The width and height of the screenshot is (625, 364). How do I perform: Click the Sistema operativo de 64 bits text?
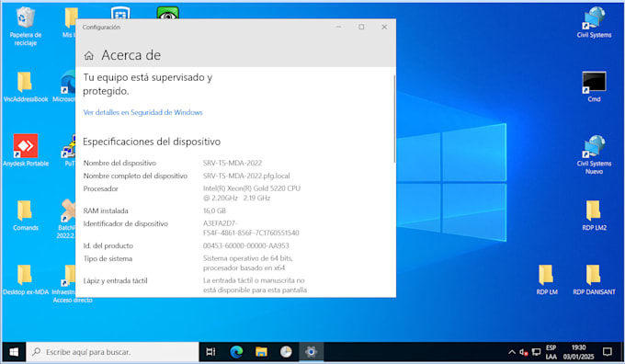(247, 263)
